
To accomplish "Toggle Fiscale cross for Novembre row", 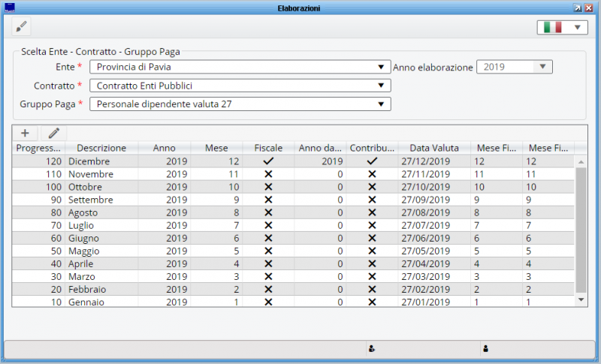I will click(x=268, y=174).
